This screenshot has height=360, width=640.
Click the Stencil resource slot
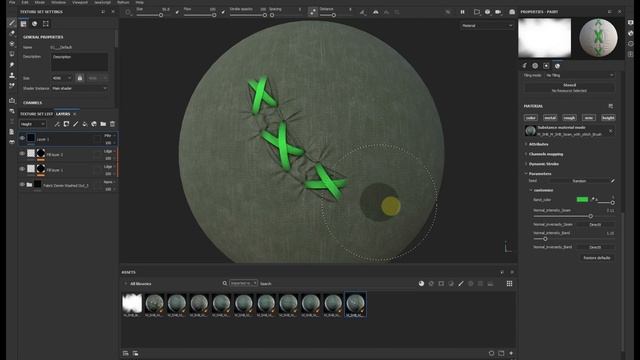(569, 88)
